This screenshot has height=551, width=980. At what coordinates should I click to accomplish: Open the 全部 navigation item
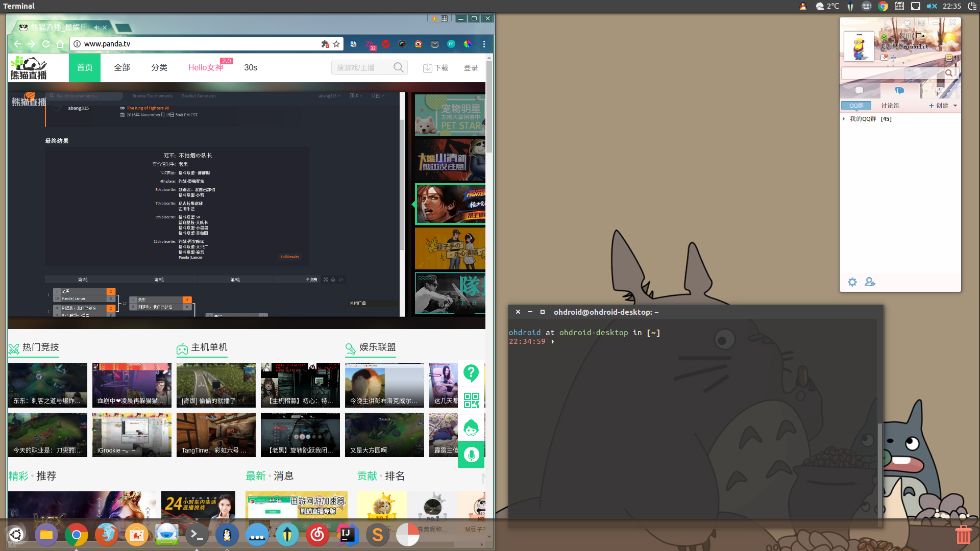122,67
